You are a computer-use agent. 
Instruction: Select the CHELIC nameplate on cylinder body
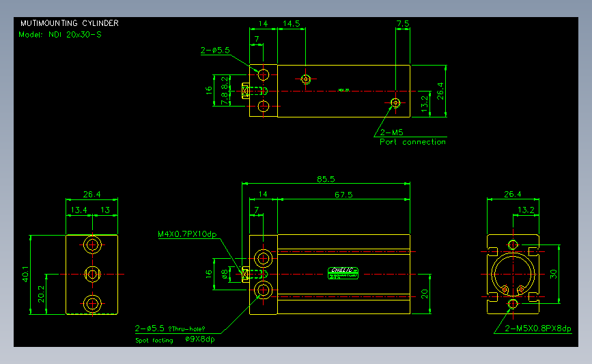coord(343,273)
